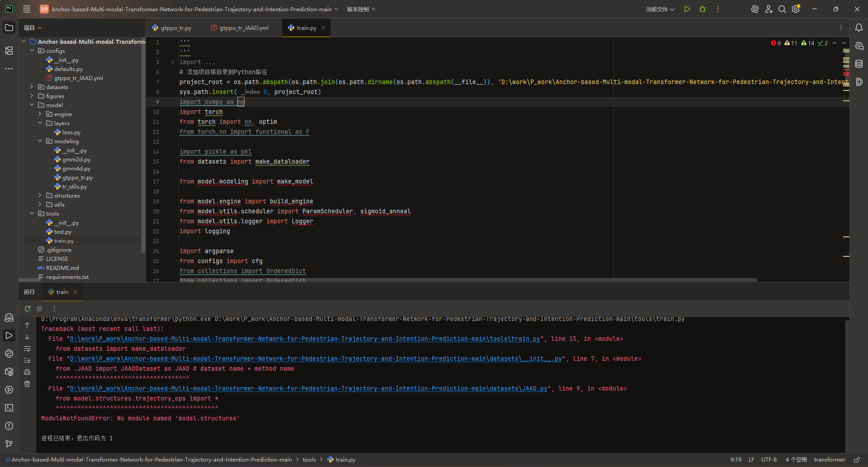The width and height of the screenshot is (868, 467).
Task: Click tools breadcrumb in status bar
Action: click(309, 460)
